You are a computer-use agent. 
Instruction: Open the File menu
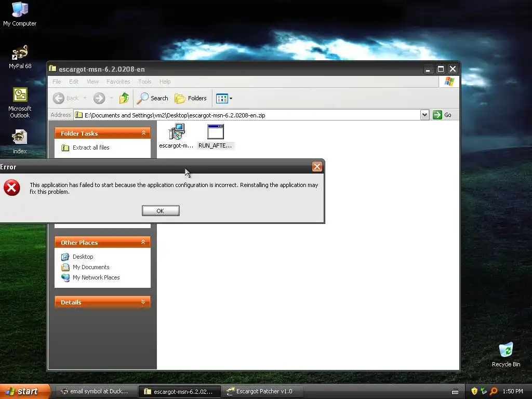[57, 82]
